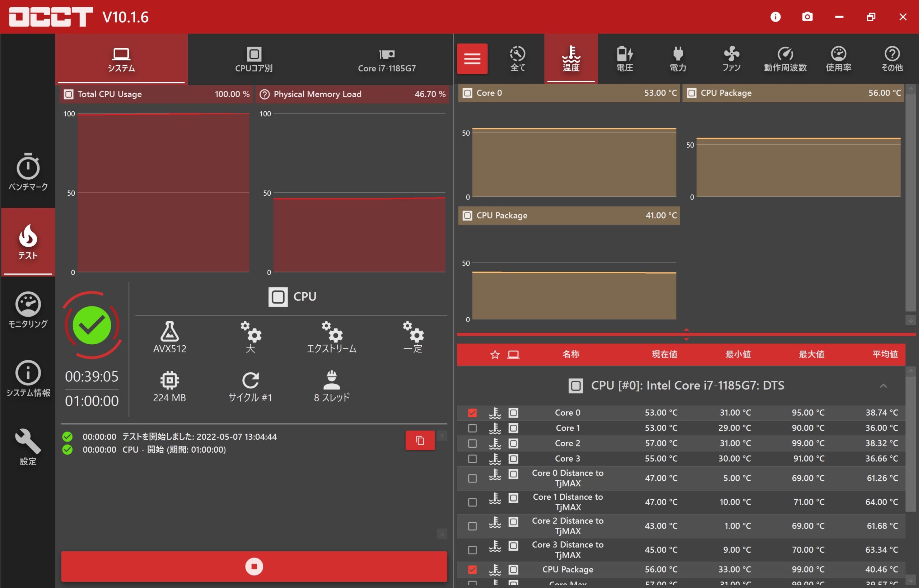This screenshot has width=919, height=588.
Task: Select the AVX512 instruction set option
Action: (x=169, y=337)
